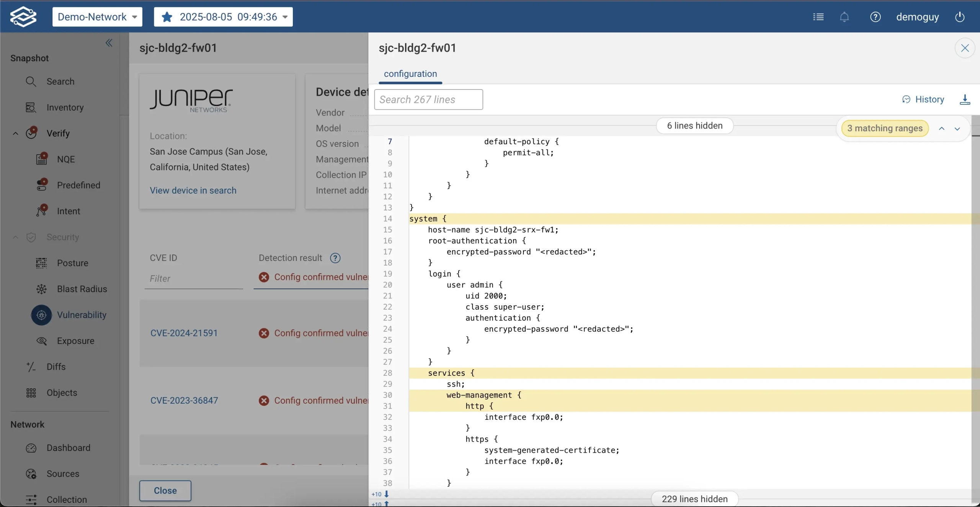The width and height of the screenshot is (980, 507).
Task: Focus the Search 267 lines field
Action: click(428, 99)
